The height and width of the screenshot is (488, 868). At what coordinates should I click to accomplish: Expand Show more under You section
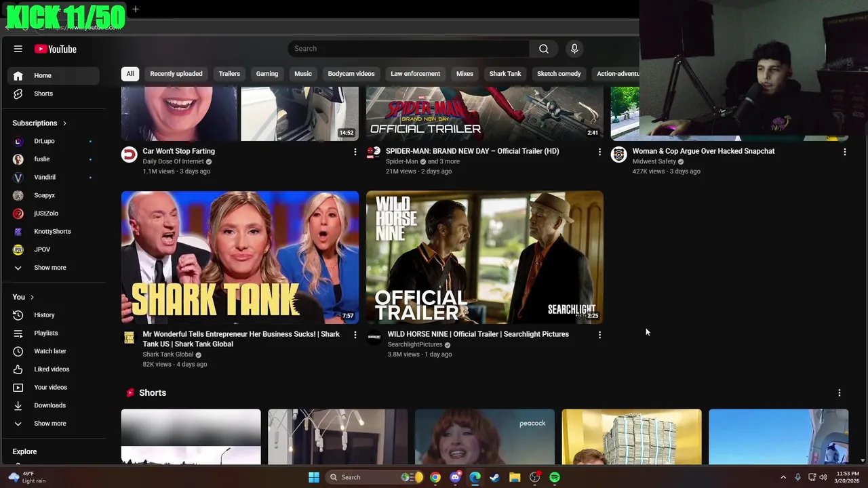tap(53, 424)
